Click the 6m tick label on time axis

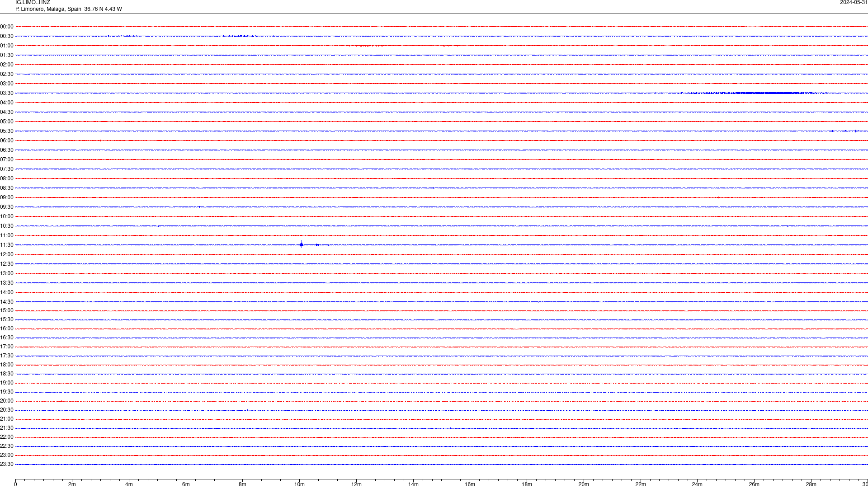186,484
